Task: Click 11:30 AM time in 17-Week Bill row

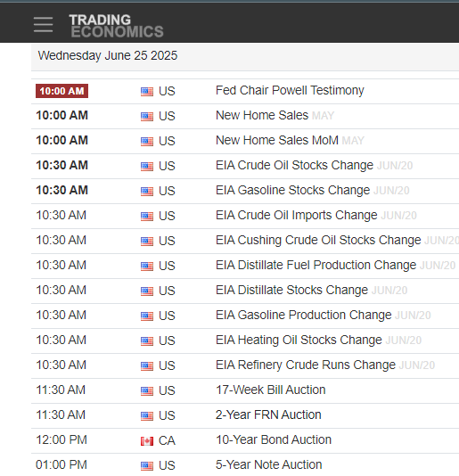Action: (x=61, y=390)
